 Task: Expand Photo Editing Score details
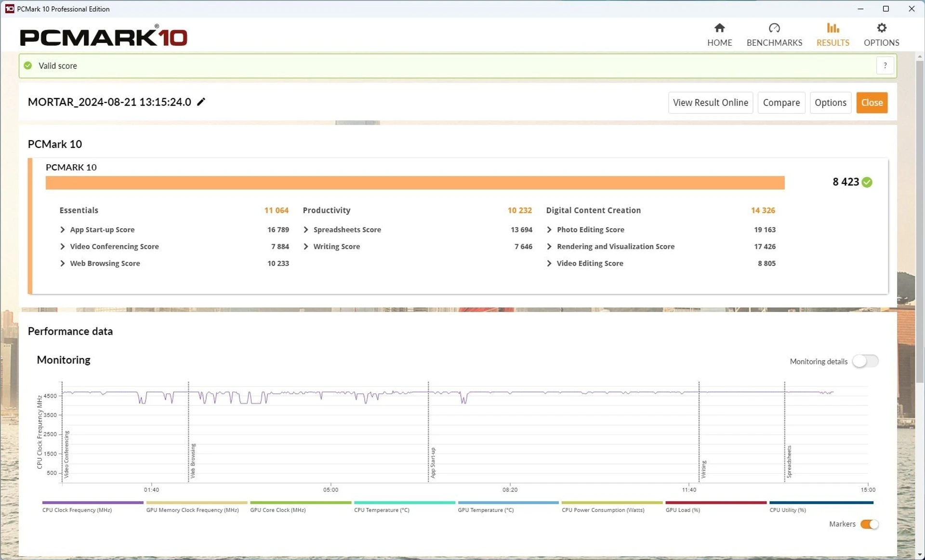(x=549, y=230)
